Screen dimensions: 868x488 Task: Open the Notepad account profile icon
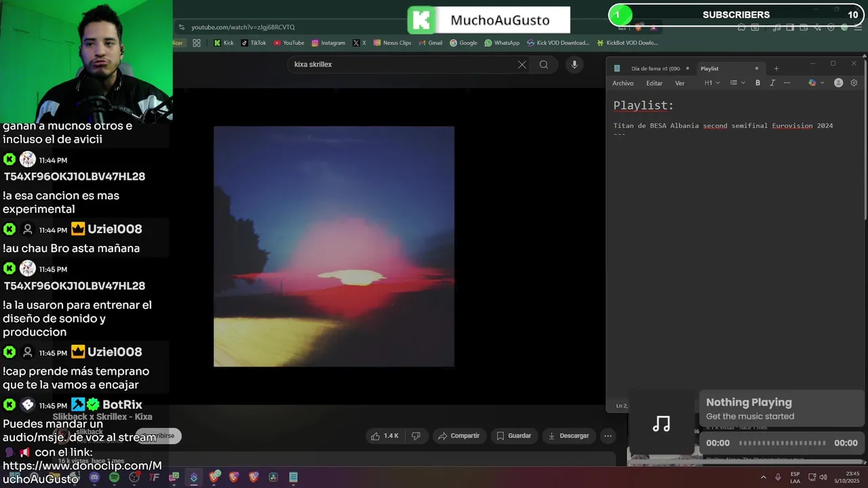[838, 83]
